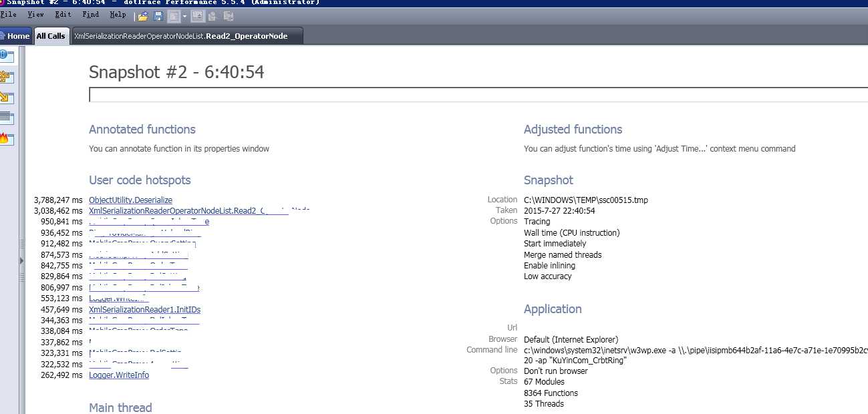Screen dimensions: 868x414
Task: Click the Snapshot #2 - 6:40:54 title
Action: pyautogui.click(x=176, y=72)
